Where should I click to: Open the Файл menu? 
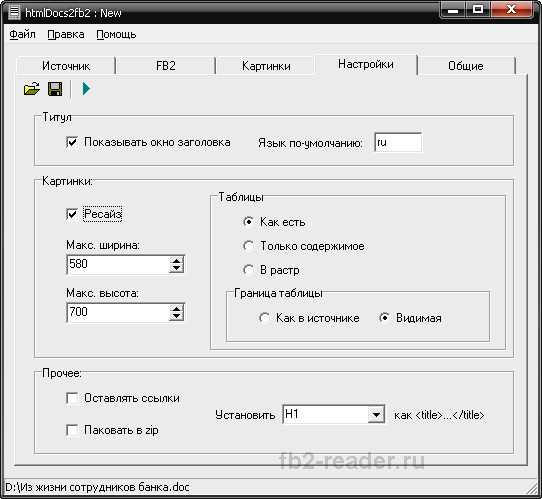click(x=22, y=34)
